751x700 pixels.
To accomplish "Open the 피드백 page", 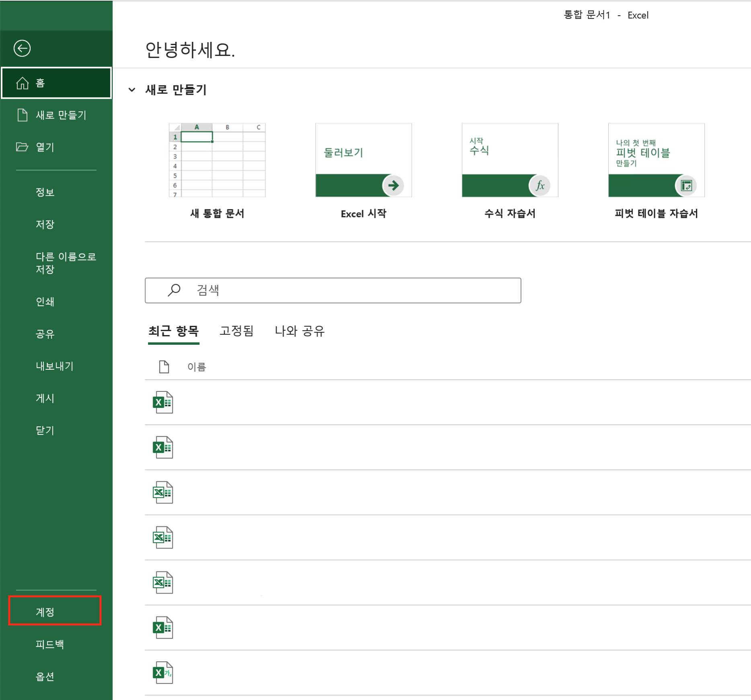I will tap(50, 644).
